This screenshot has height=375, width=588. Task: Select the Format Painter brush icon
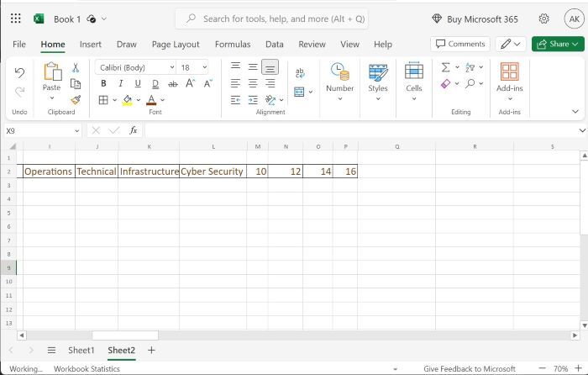click(76, 100)
